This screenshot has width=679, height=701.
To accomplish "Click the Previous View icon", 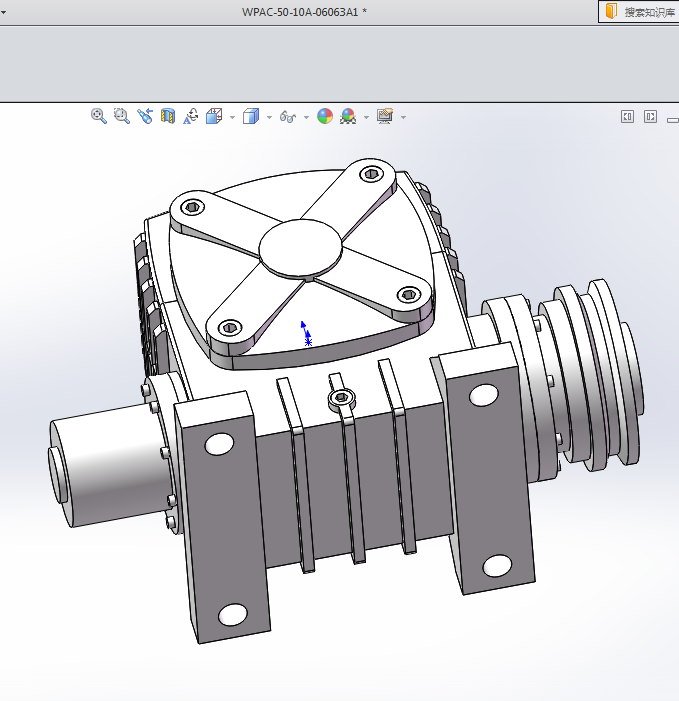I will point(145,116).
